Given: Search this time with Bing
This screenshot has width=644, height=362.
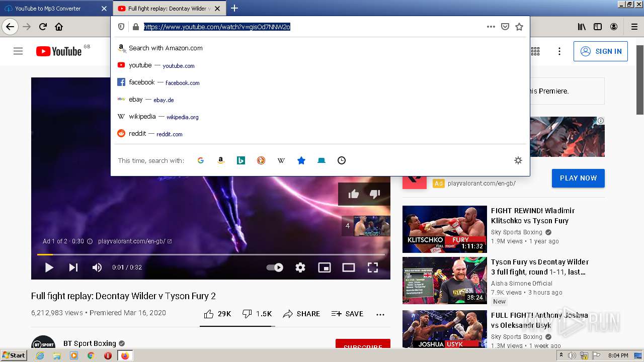Looking at the screenshot, I should pyautogui.click(x=241, y=160).
